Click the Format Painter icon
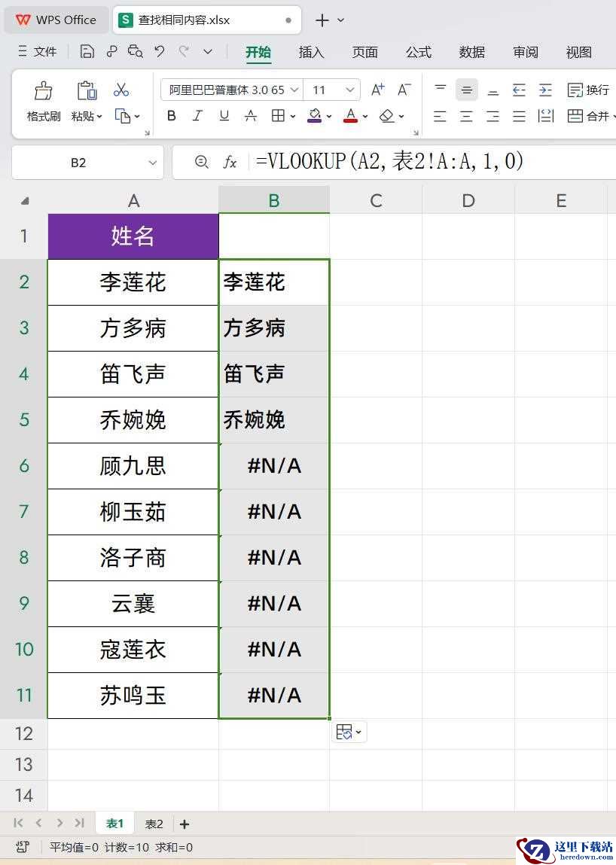 tap(43, 90)
